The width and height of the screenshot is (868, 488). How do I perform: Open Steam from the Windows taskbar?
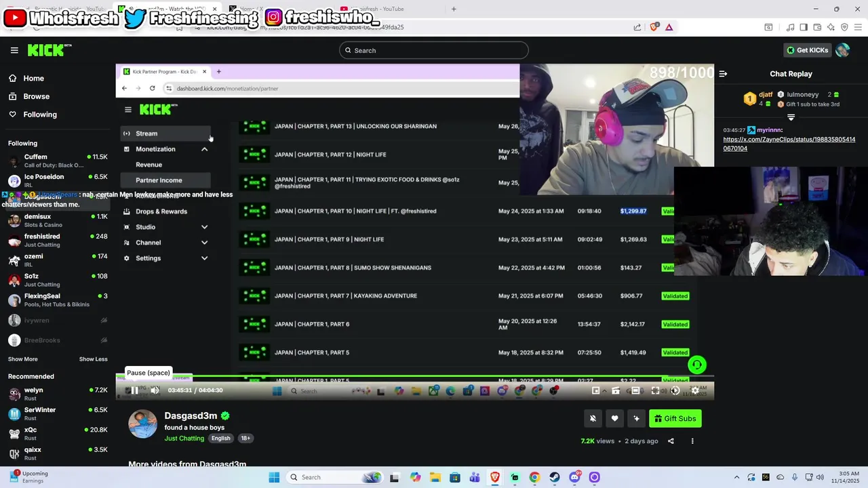555,477
